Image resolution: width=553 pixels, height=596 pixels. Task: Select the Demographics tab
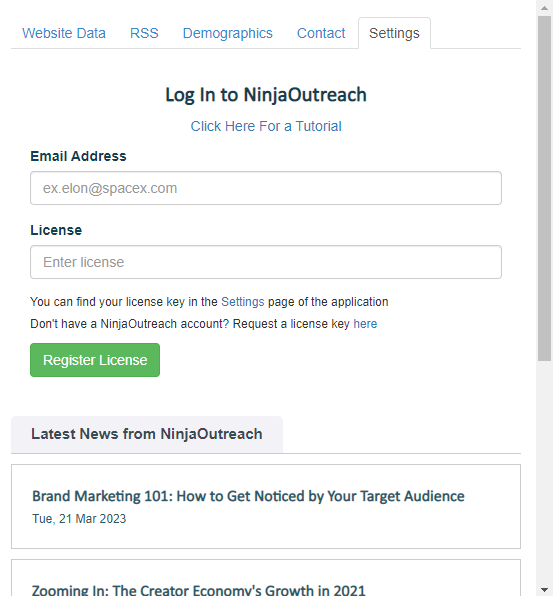coord(228,33)
